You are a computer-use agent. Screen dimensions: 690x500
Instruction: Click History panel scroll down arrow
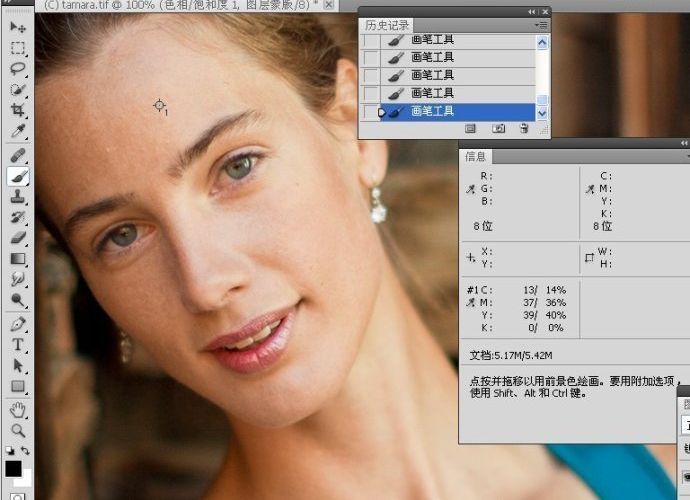542,113
